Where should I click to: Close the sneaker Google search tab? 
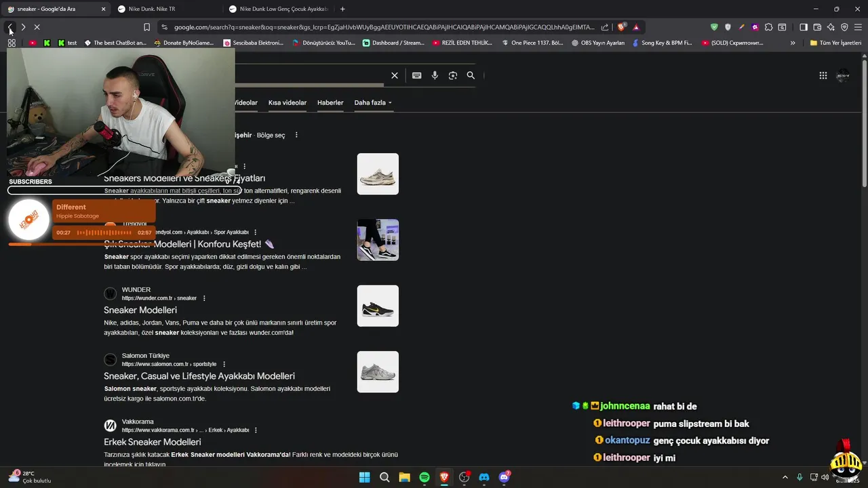[x=103, y=9]
